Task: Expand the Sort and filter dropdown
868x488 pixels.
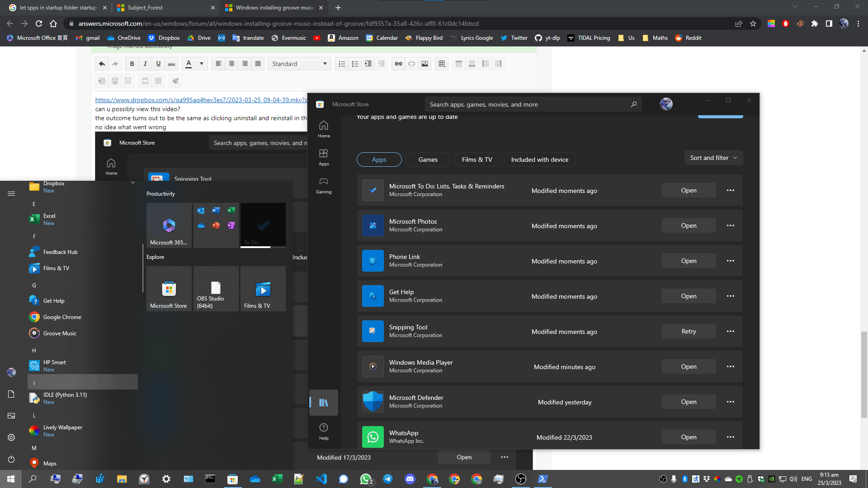Action: (713, 158)
